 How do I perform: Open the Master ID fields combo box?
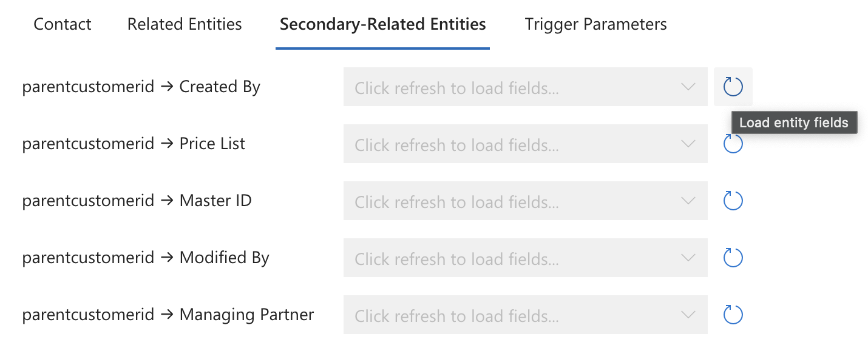[x=525, y=201]
